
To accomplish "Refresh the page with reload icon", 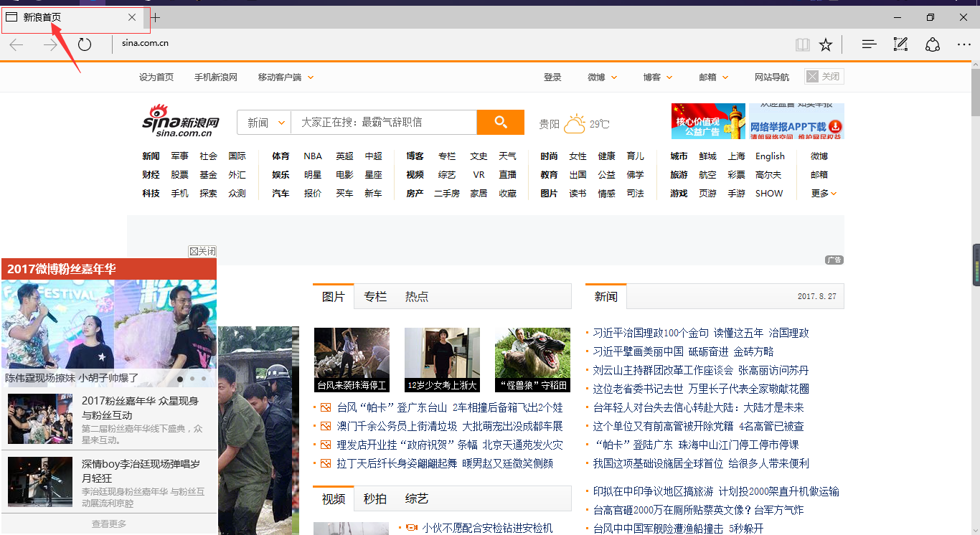I will click(x=85, y=44).
